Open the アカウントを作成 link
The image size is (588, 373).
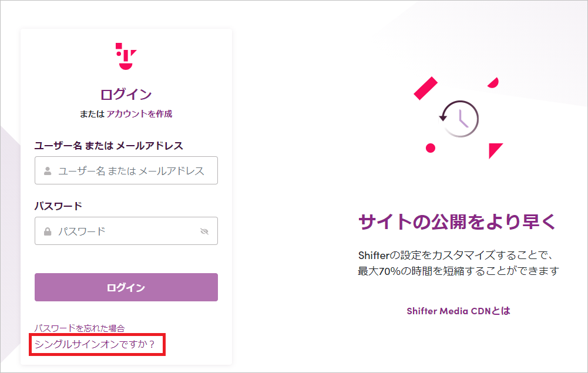139,113
